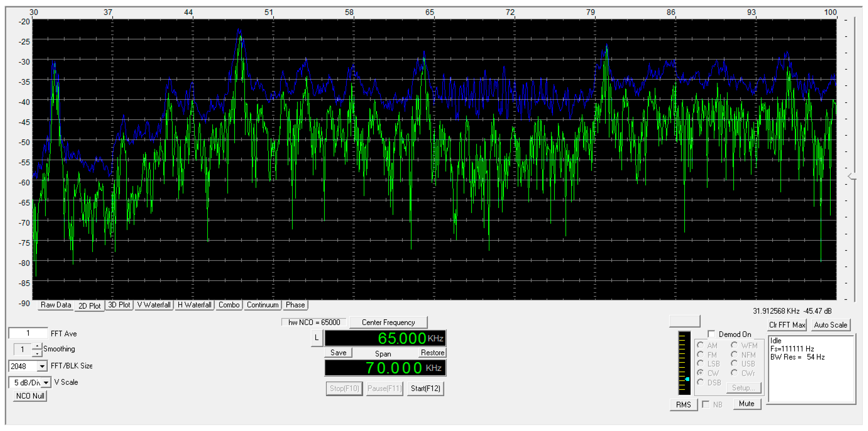The width and height of the screenshot is (868, 431).
Task: Expand the V Scale dropdown
Action: pyautogui.click(x=46, y=382)
